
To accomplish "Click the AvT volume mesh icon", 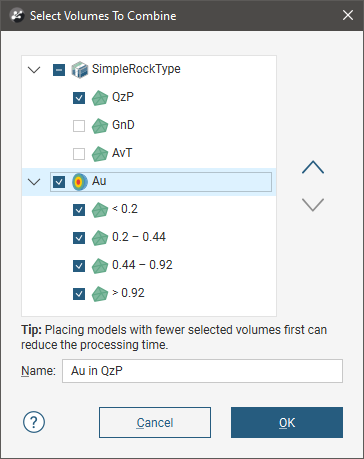I will [x=100, y=154].
